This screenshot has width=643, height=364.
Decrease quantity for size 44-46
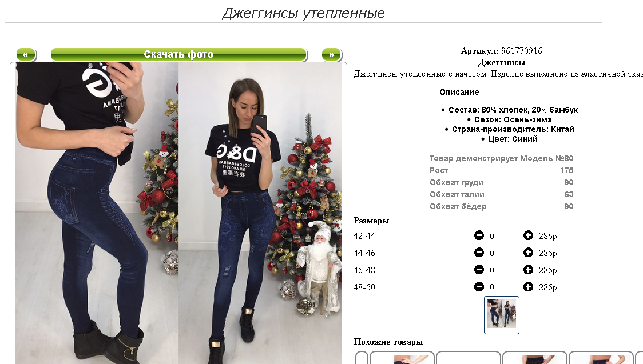[479, 253]
